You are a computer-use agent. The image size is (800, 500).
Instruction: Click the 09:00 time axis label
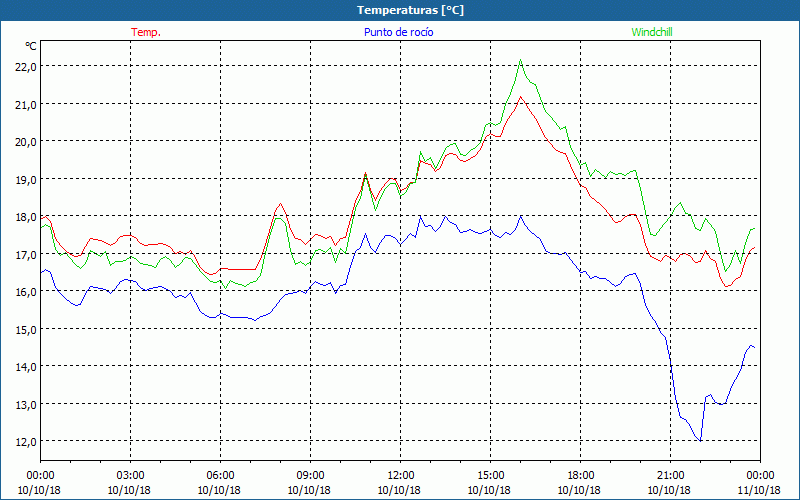(310, 476)
